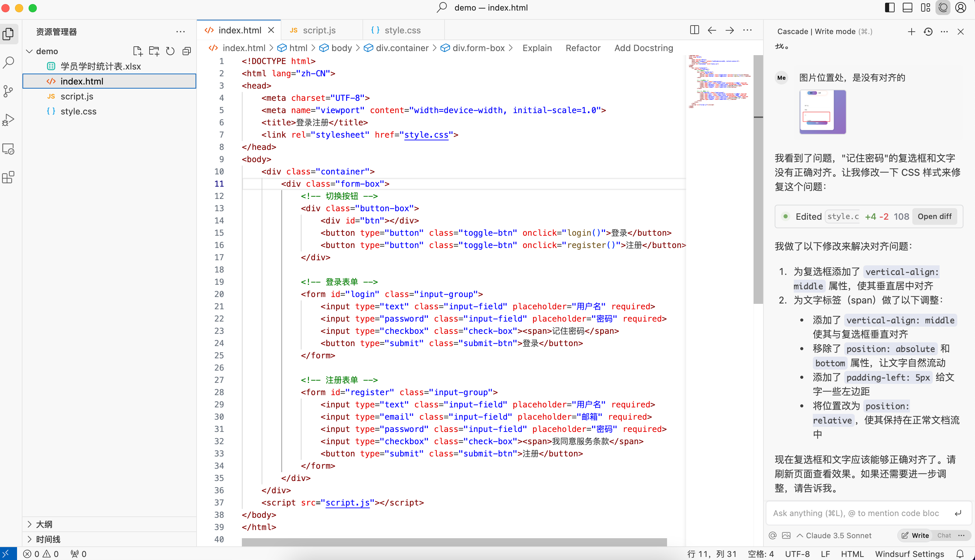The width and height of the screenshot is (975, 560).
Task: Switch Cascade to Write mode
Action: pyautogui.click(x=915, y=535)
